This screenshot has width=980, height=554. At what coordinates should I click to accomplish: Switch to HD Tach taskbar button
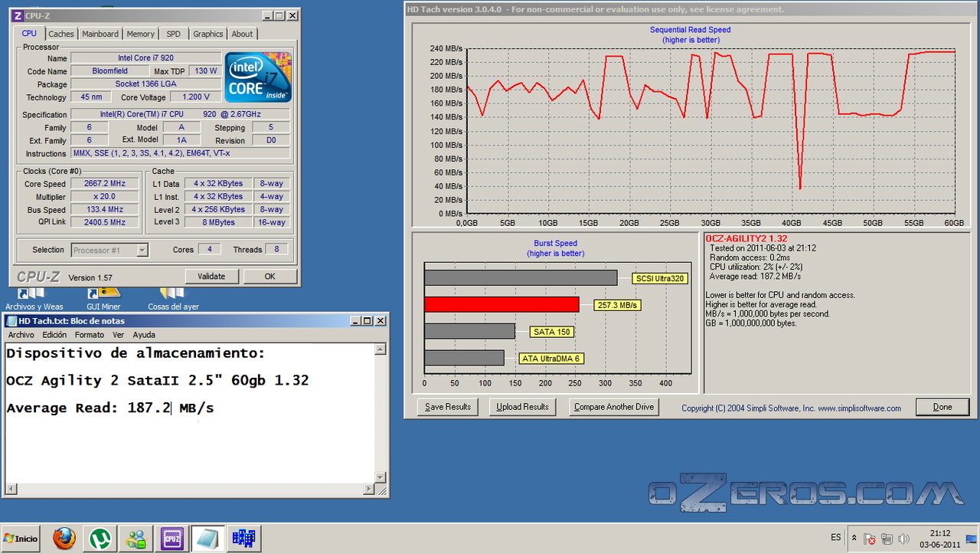click(243, 539)
